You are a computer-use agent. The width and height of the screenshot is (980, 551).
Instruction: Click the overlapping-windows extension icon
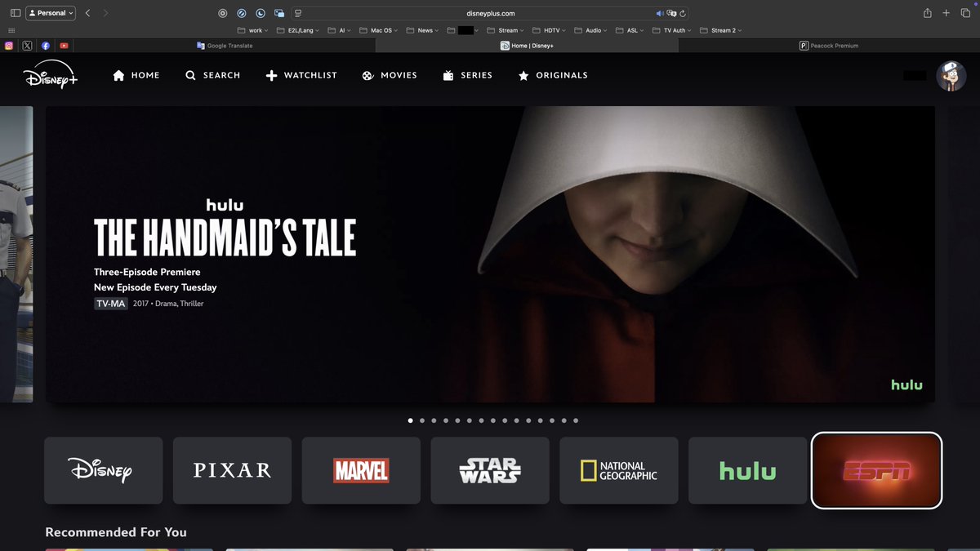(279, 13)
